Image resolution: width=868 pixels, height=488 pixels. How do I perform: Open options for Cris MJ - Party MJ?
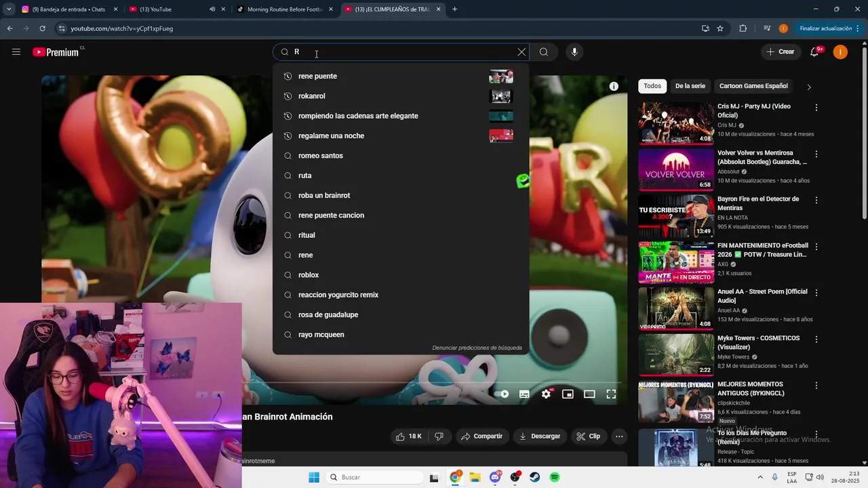point(816,108)
